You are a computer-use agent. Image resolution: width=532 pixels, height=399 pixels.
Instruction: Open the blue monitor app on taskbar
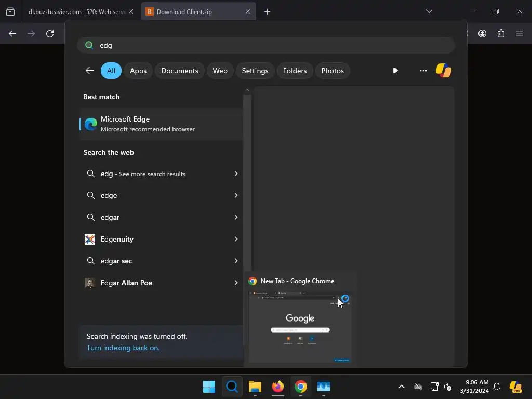[x=323, y=387]
